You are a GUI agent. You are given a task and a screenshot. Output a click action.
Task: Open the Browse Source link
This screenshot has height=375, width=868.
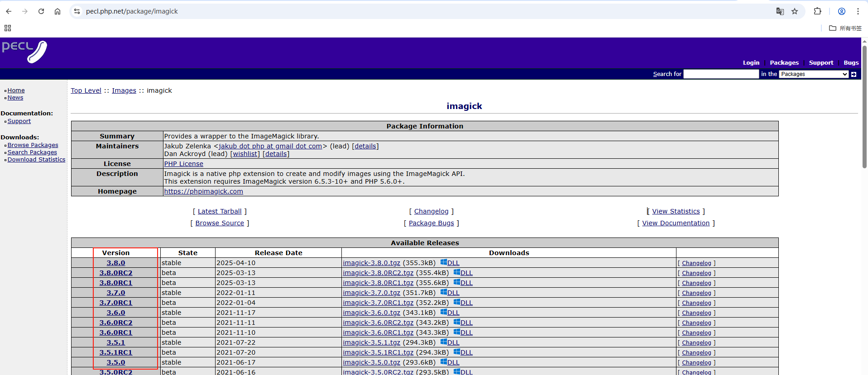220,223
